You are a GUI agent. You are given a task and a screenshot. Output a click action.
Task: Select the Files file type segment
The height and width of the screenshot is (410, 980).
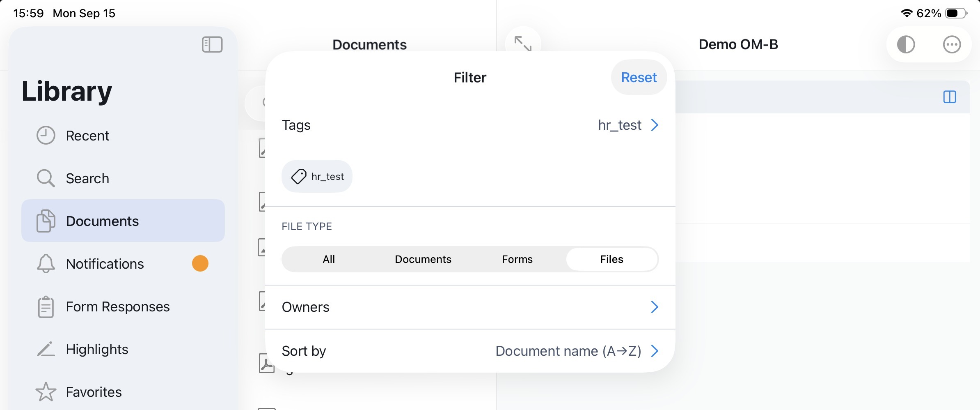point(611,259)
